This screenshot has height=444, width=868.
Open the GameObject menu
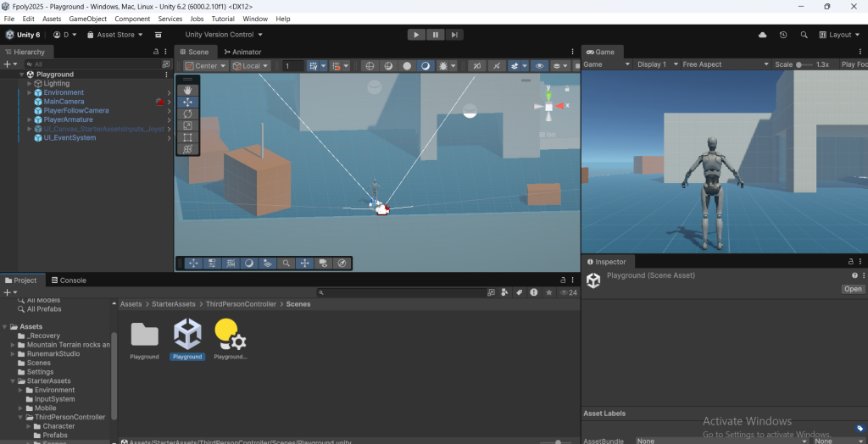pyautogui.click(x=87, y=19)
